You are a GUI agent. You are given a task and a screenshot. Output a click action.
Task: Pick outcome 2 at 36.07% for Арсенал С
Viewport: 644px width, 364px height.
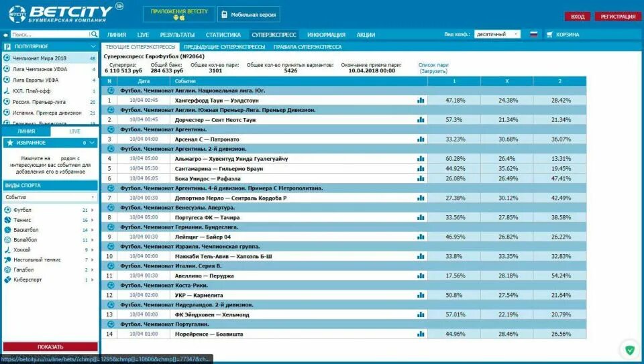pyautogui.click(x=560, y=139)
